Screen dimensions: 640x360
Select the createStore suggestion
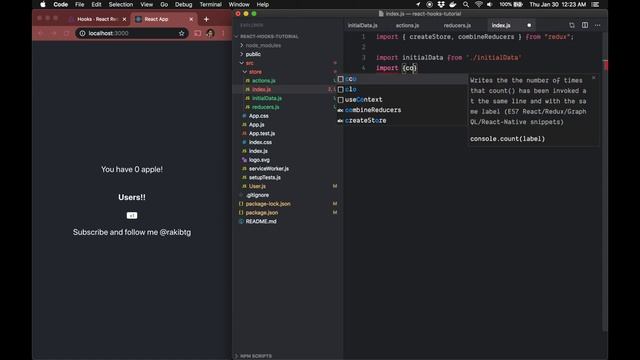[402, 120]
